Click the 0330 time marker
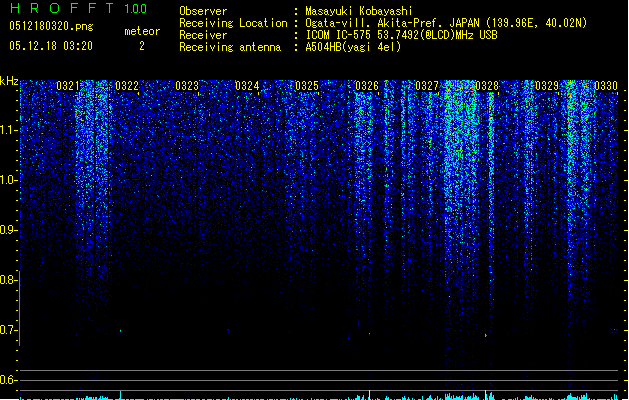 click(606, 86)
